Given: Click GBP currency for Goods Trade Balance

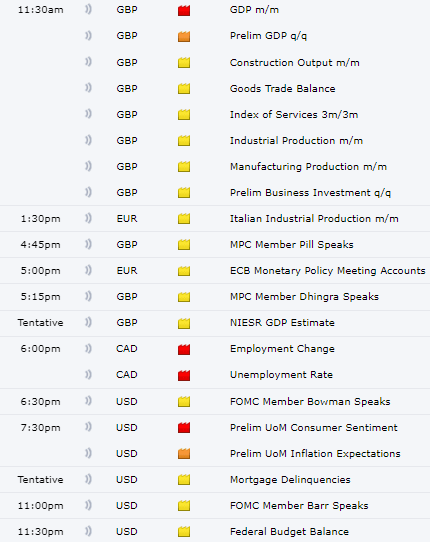Looking at the screenshot, I should click(x=127, y=88).
